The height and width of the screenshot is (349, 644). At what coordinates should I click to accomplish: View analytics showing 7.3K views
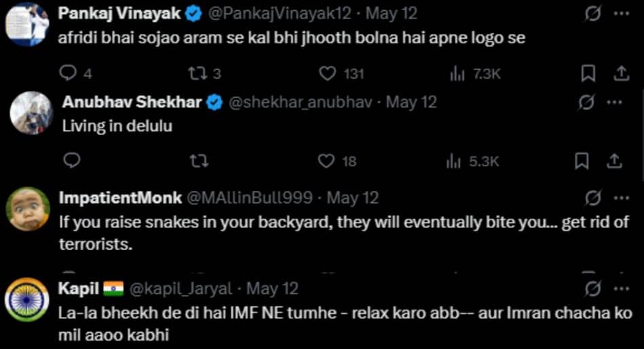point(457,73)
